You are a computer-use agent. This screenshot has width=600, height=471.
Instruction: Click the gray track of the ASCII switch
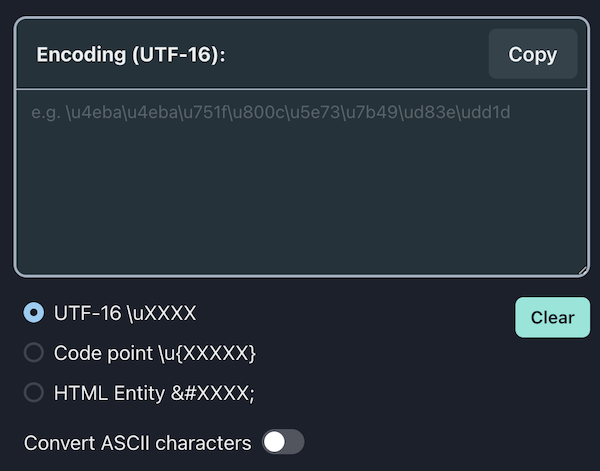click(295, 442)
